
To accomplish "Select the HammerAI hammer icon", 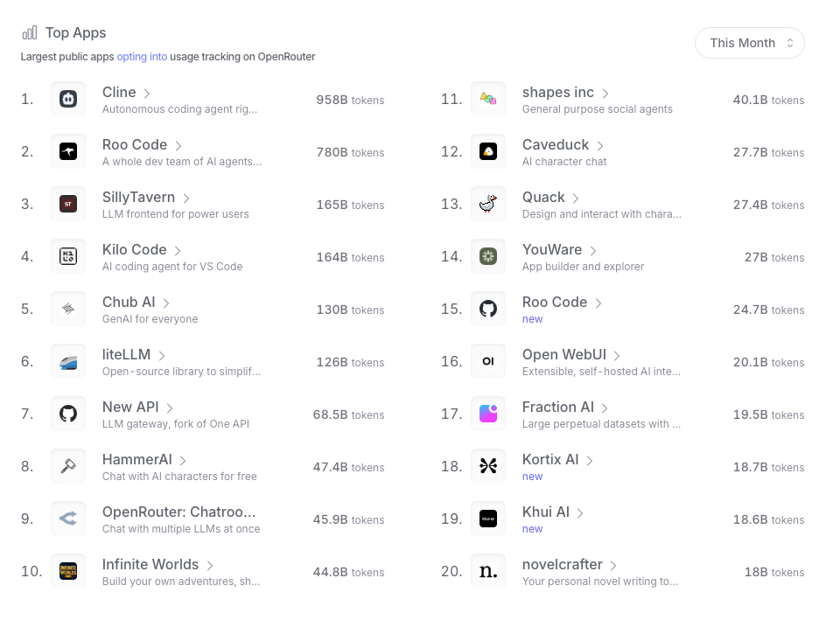I will point(68,466).
